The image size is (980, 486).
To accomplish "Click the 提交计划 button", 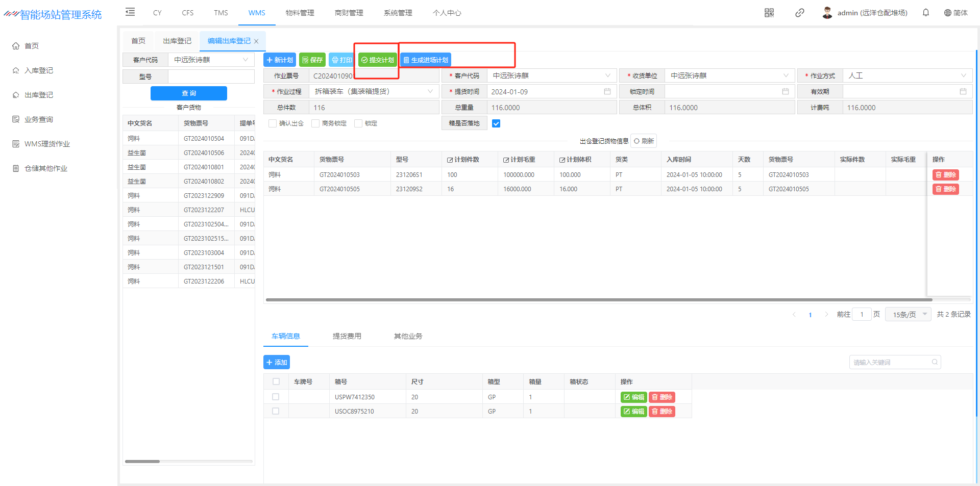I will click(x=378, y=60).
